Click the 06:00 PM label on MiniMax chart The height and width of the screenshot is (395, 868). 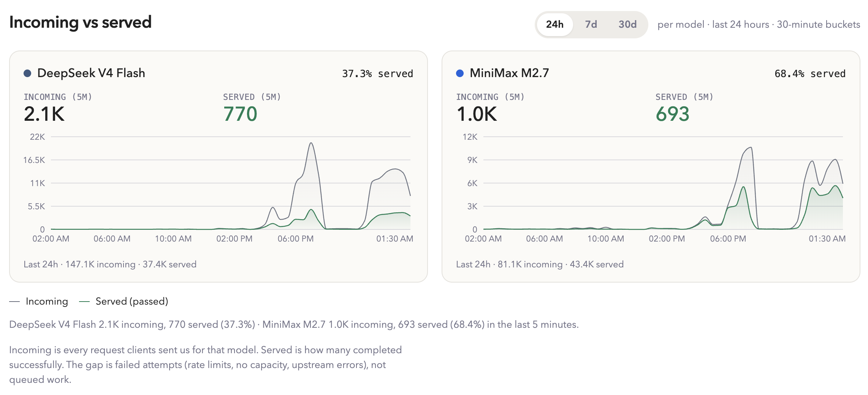tap(728, 239)
